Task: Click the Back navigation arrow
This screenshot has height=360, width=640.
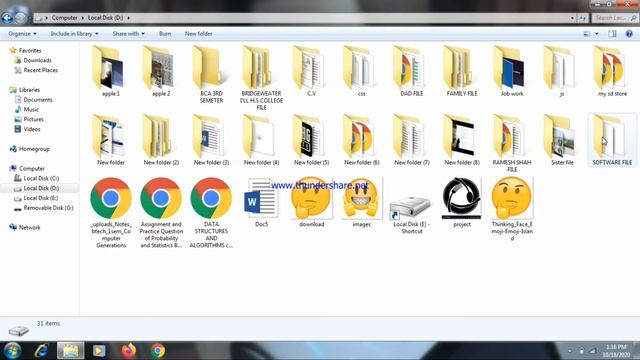Action: [x=7, y=18]
